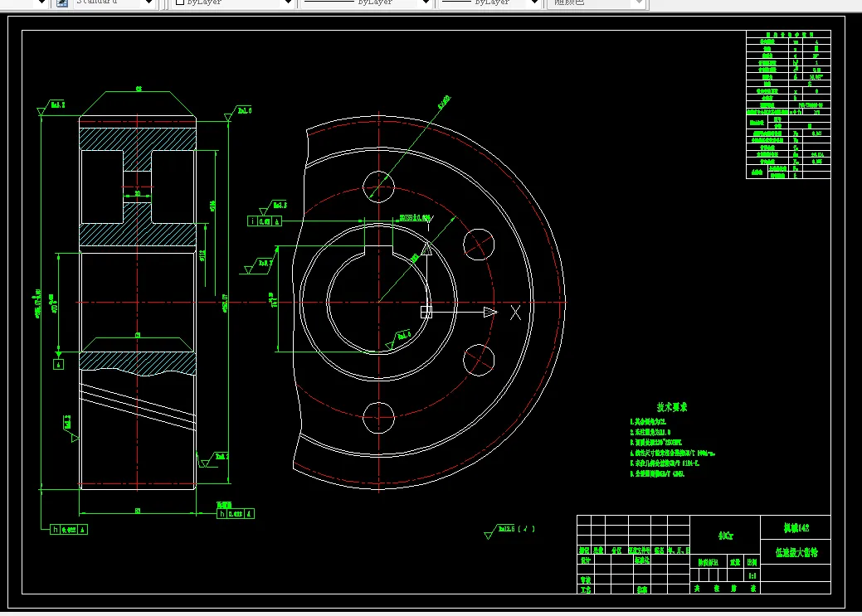Select the 重量 cell in title block
This screenshot has width=862, height=616.
736,562
